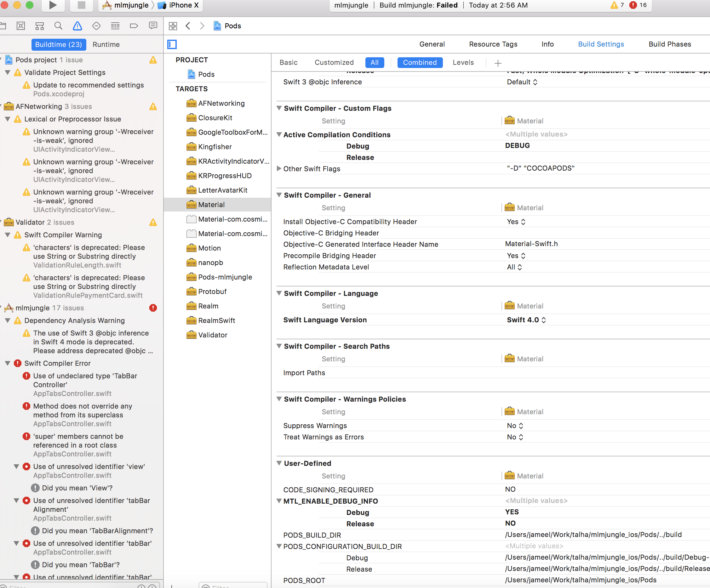Select 'Use of undeclared type TabBarController' error
The image size is (710, 588).
[x=85, y=385]
